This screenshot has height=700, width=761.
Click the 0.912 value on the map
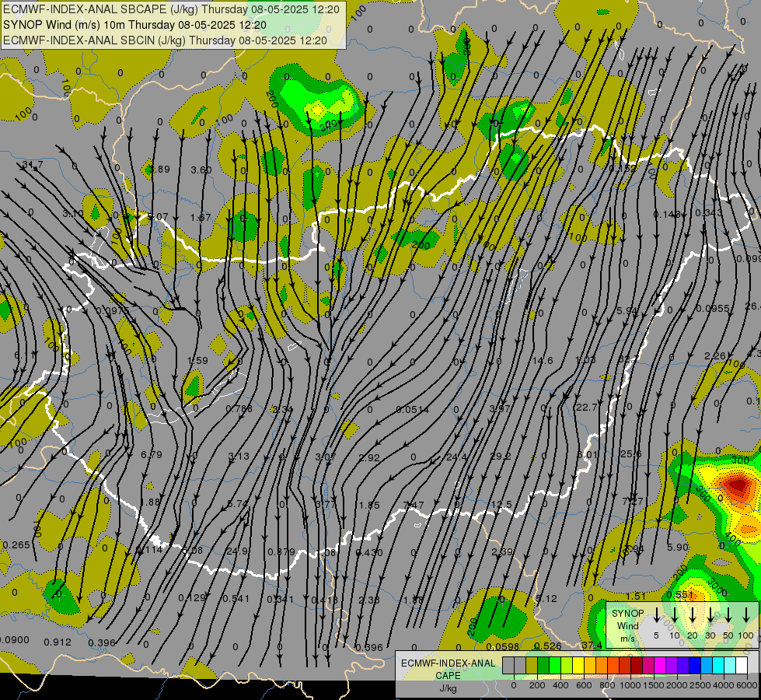pos(58,642)
